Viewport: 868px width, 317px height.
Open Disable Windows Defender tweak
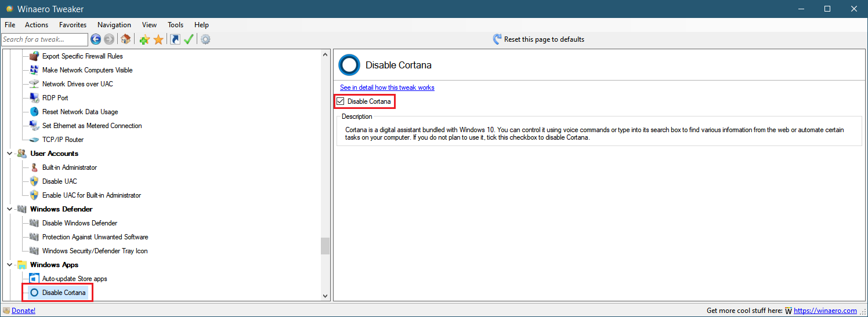tap(79, 223)
